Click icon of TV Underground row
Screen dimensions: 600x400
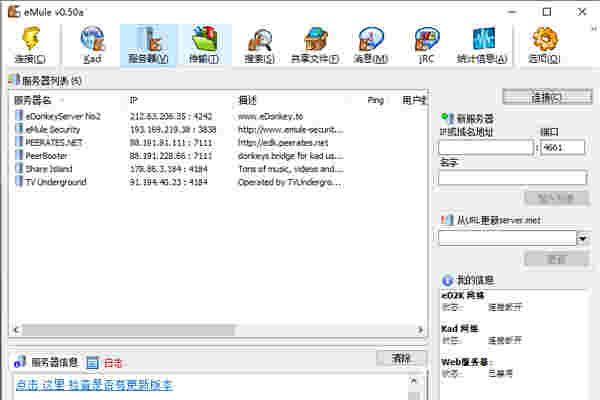pos(19,181)
